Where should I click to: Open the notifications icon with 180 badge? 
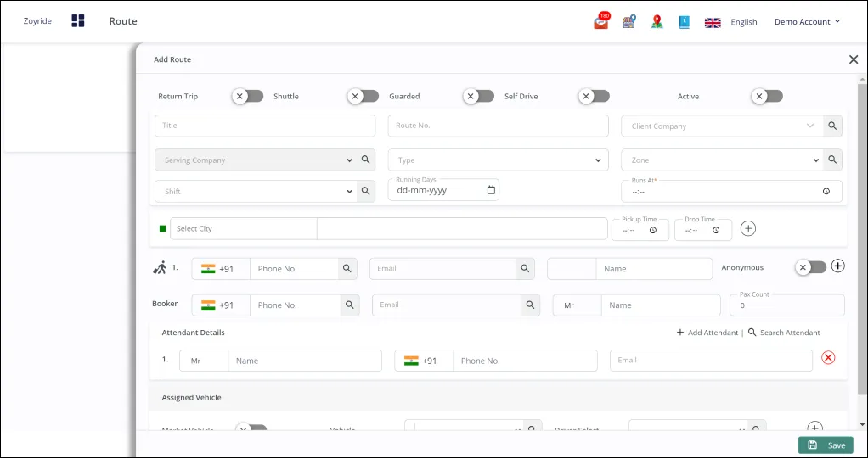pyautogui.click(x=601, y=21)
